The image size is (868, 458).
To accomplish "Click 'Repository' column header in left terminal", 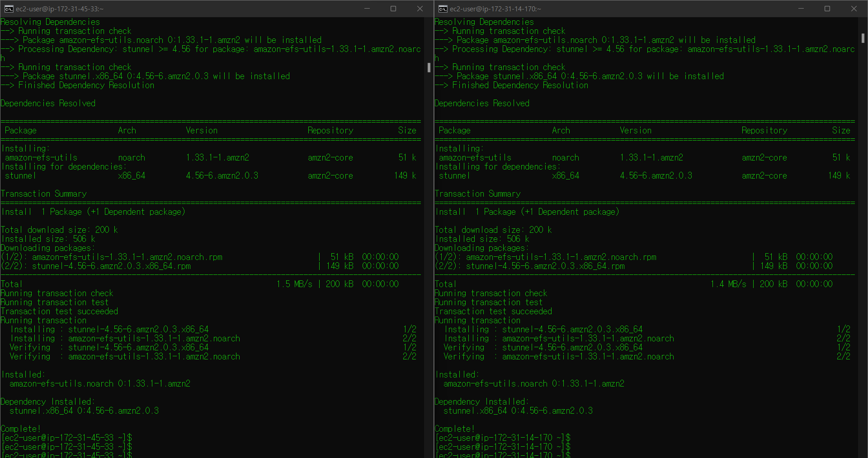I will pyautogui.click(x=330, y=131).
